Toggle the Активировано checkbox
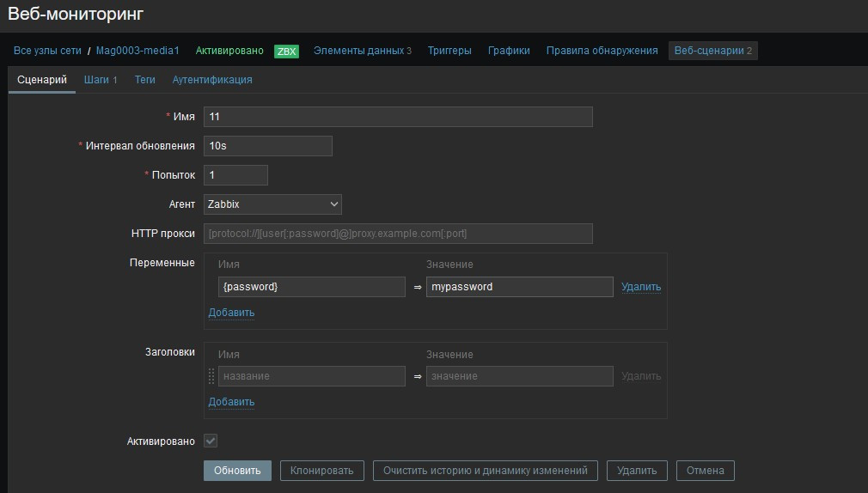 pyautogui.click(x=211, y=441)
